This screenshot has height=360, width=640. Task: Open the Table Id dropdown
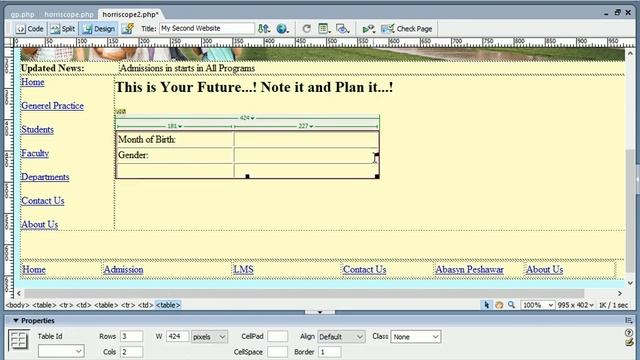[x=61, y=351]
